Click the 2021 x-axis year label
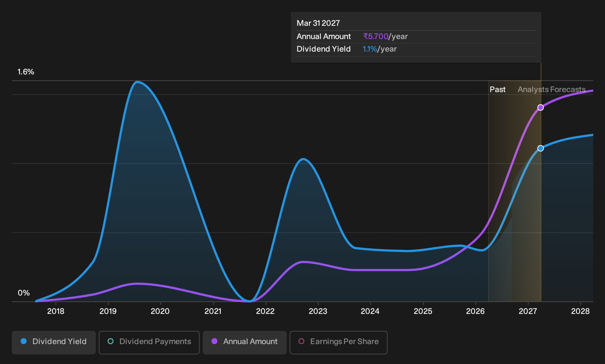 [213, 311]
